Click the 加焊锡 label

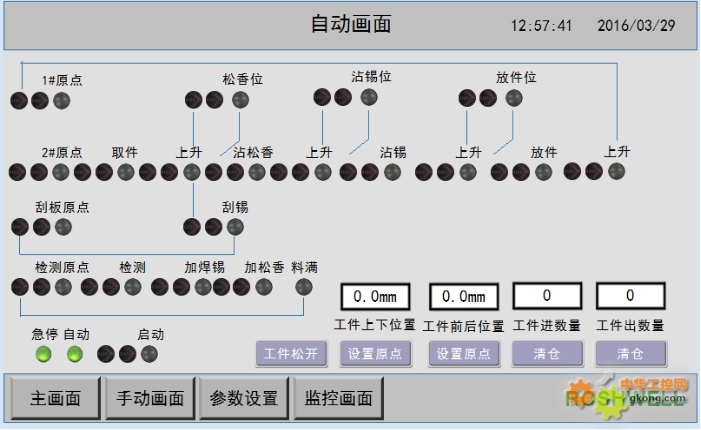click(x=204, y=267)
